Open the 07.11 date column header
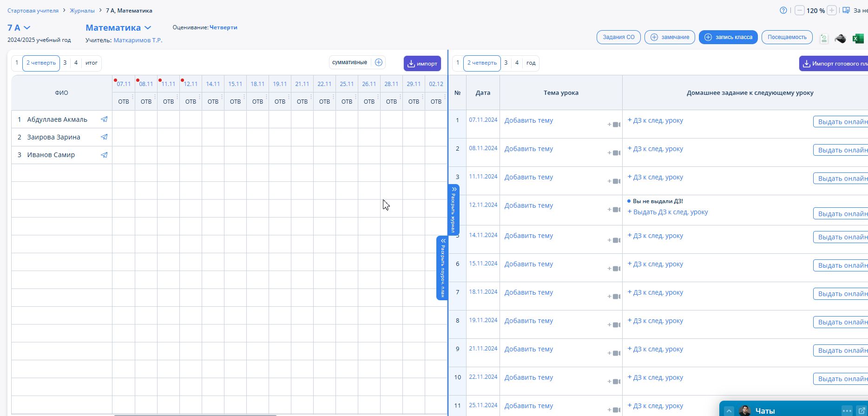Image resolution: width=868 pixels, height=416 pixels. pyautogui.click(x=124, y=84)
